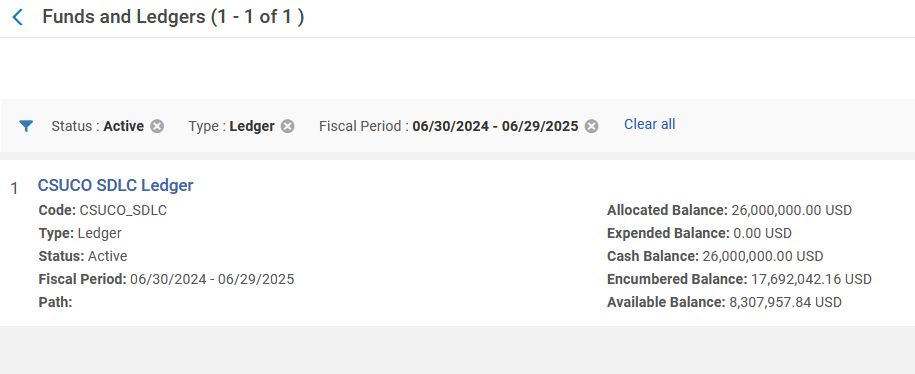Viewport: 915px width, 374px height.
Task: Clear all applied filters
Action: 649,124
